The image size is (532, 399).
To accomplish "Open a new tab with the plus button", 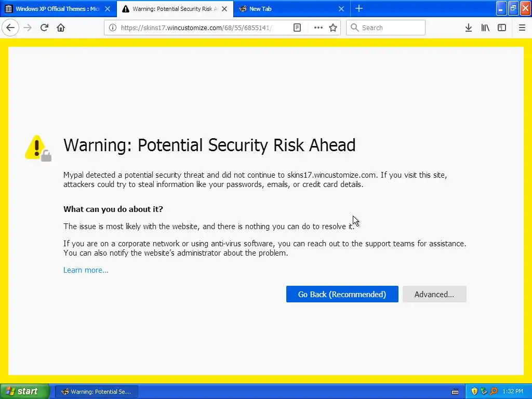I will point(359,9).
